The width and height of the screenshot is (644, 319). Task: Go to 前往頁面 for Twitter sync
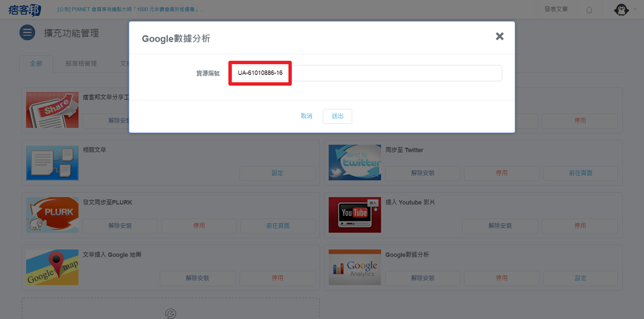(580, 173)
